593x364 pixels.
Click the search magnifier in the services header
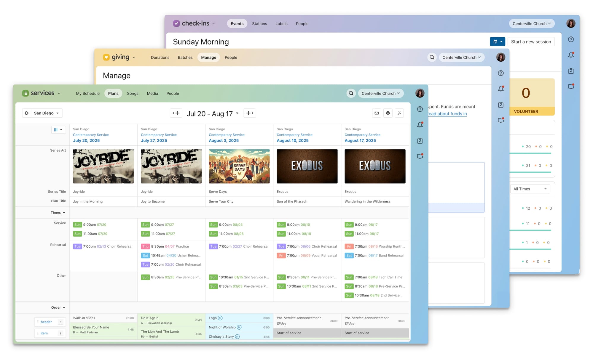(x=351, y=93)
